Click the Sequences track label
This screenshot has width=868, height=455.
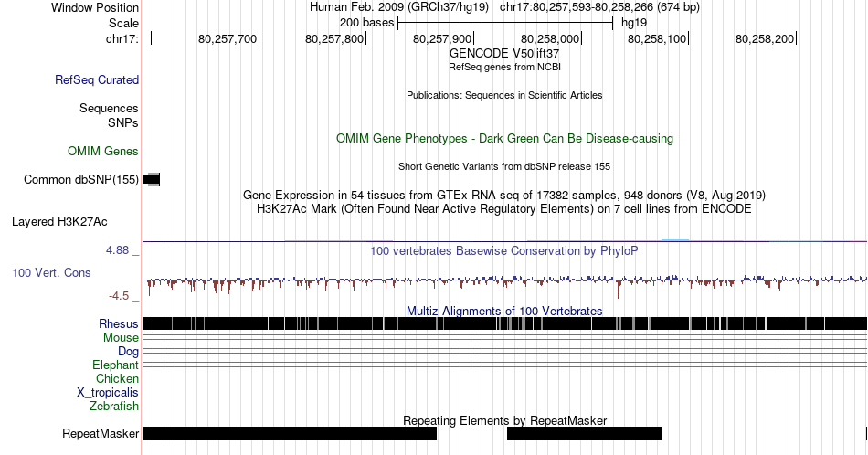(x=109, y=108)
